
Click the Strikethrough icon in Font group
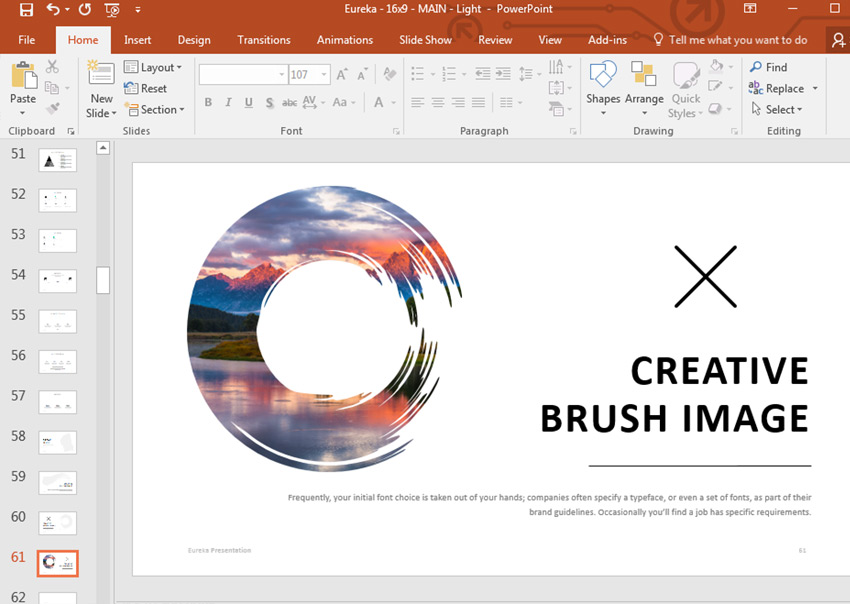(x=269, y=103)
